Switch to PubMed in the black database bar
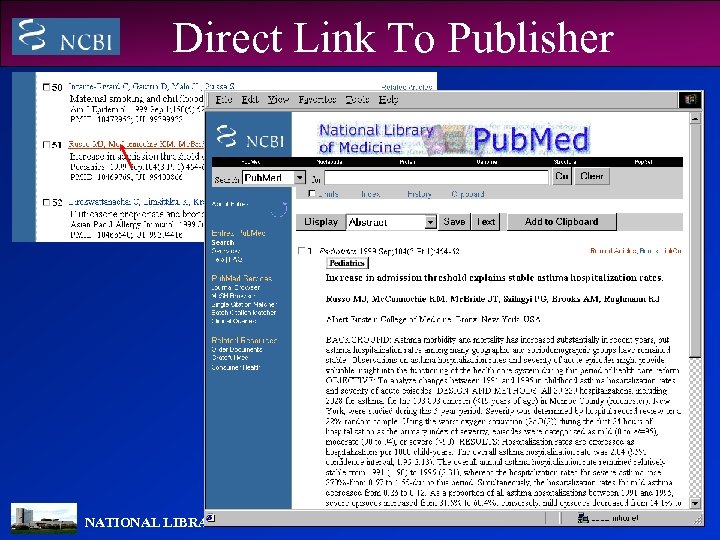The height and width of the screenshot is (540, 720). tap(251, 162)
